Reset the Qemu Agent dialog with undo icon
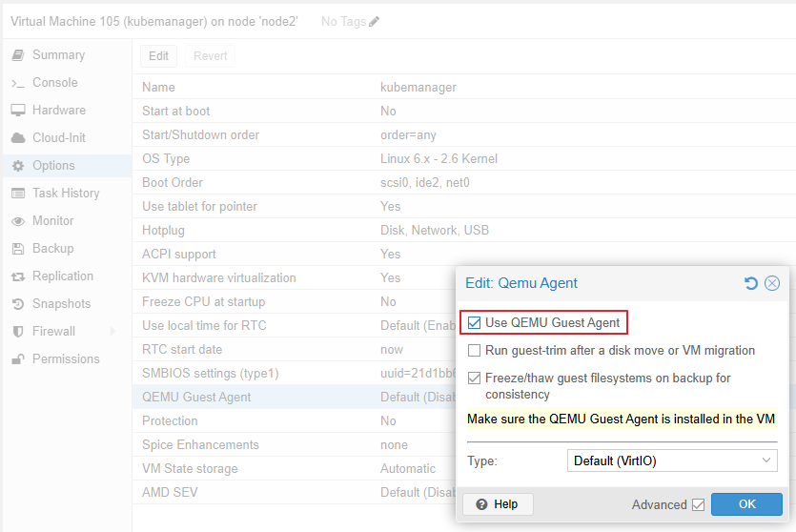 pos(751,283)
